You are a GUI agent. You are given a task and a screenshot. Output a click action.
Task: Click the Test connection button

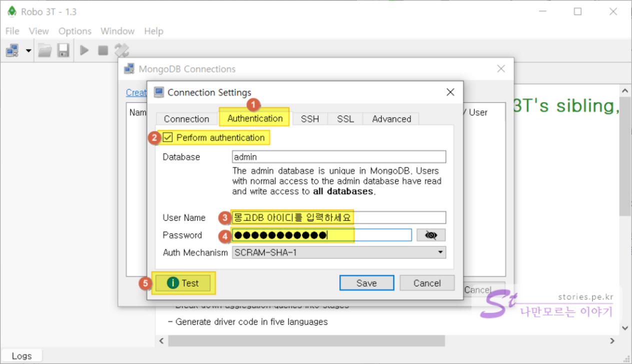coord(183,283)
